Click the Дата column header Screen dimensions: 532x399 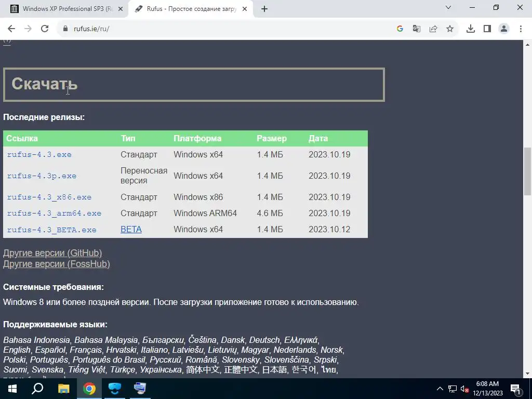(318, 138)
